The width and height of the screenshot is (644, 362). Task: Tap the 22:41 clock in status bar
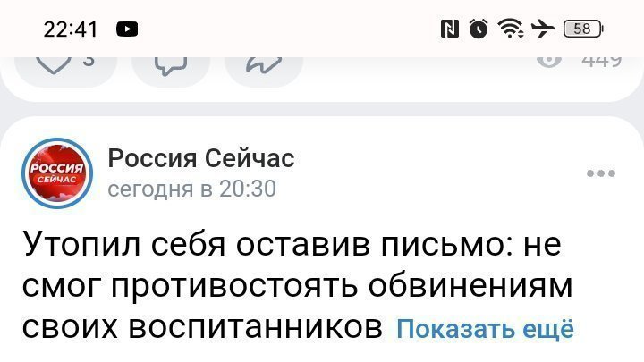(x=70, y=29)
